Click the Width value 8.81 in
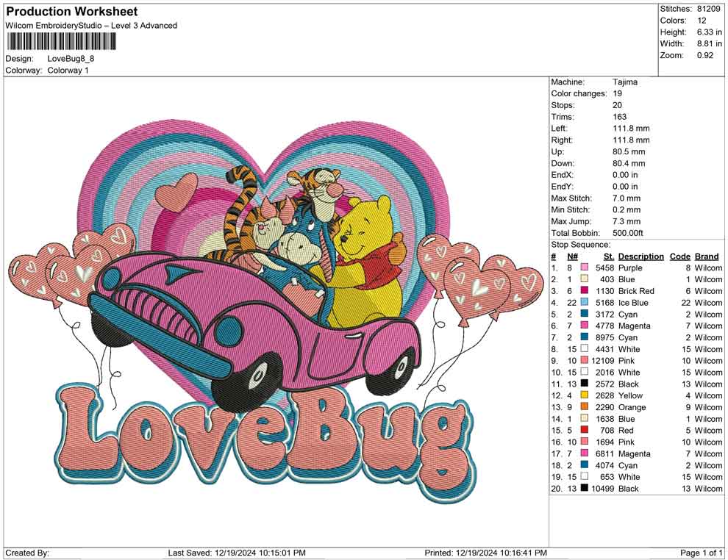This screenshot has height=560, width=728. 710,43
